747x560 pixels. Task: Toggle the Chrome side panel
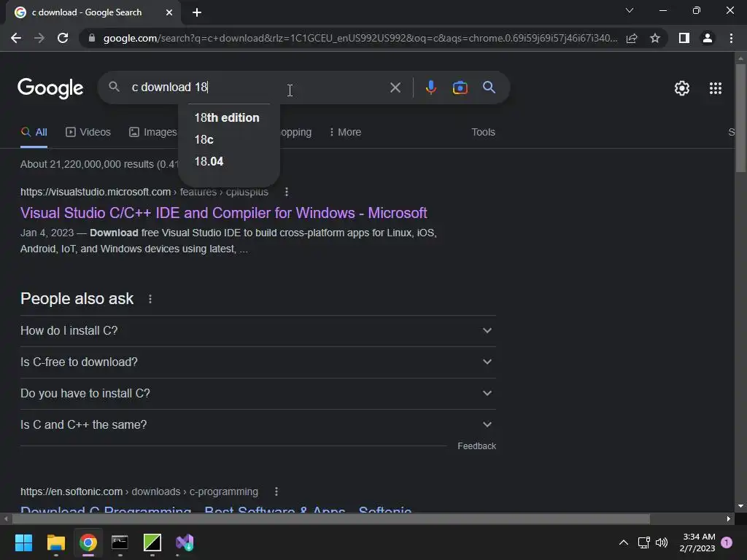pos(684,38)
